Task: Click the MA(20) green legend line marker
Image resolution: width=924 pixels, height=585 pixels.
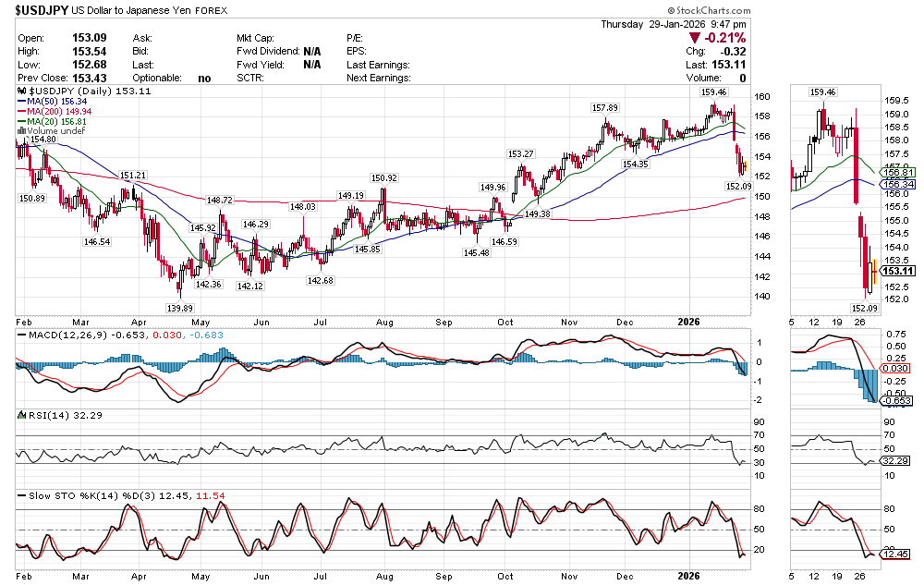Action: (21, 122)
